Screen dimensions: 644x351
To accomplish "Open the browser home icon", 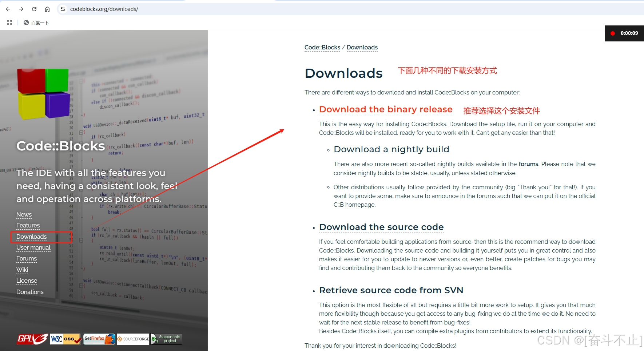I will click(47, 9).
